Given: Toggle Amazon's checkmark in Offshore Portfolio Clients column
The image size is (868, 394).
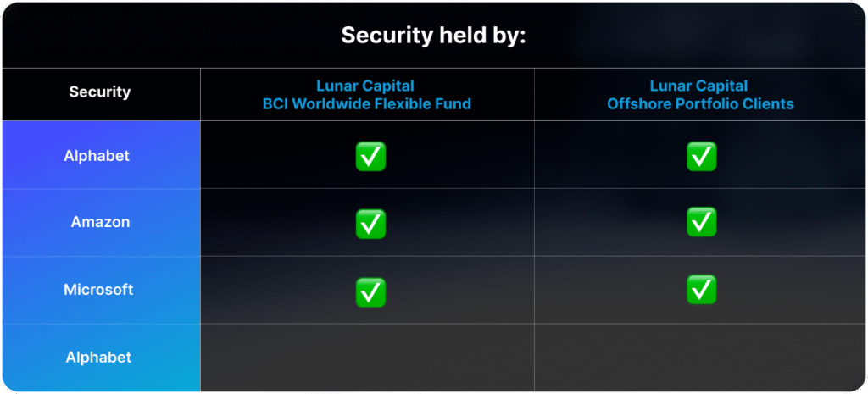Looking at the screenshot, I should pos(701,222).
